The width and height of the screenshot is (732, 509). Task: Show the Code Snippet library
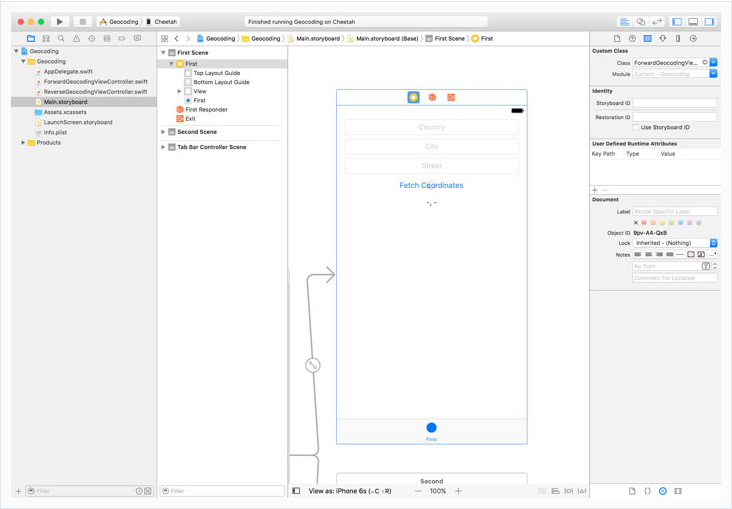648,491
